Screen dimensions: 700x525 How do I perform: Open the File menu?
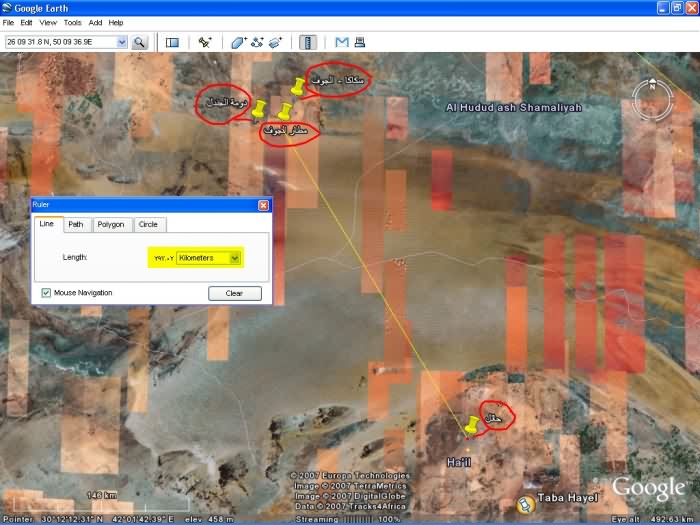[8, 23]
